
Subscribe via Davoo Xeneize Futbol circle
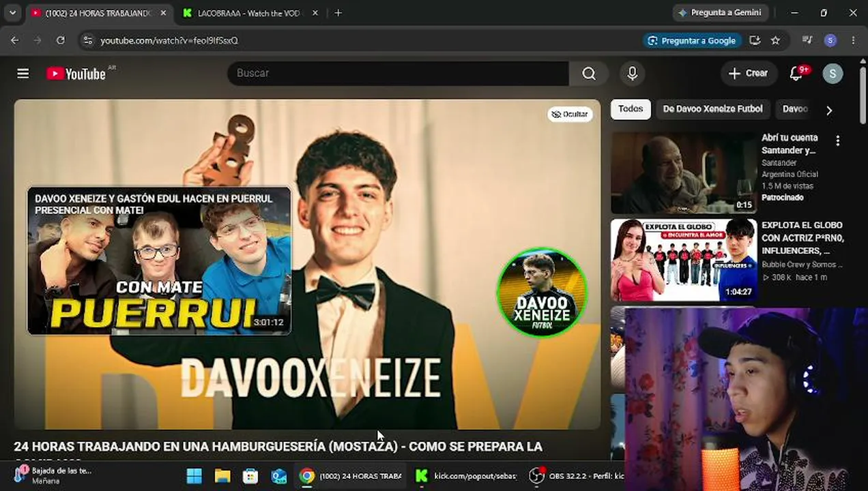pos(542,293)
